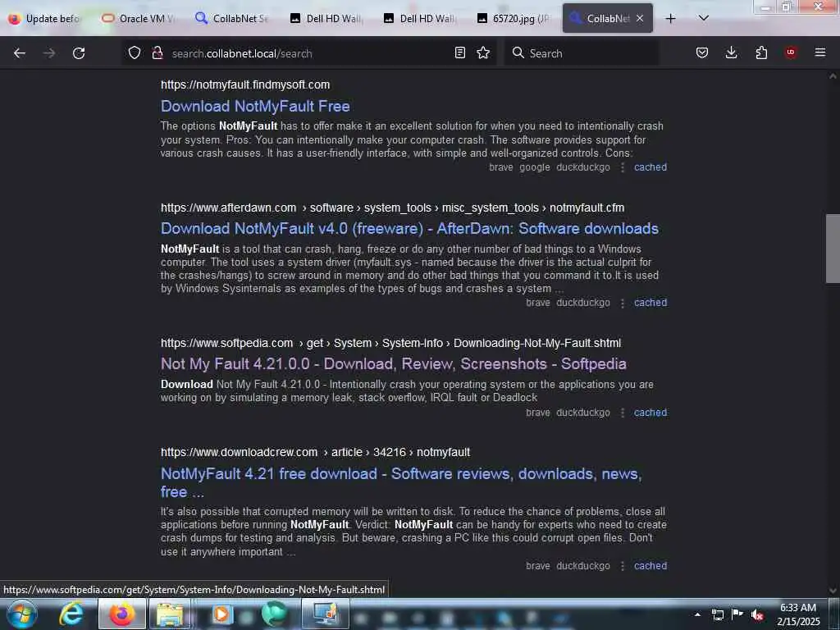Click the https://www.softpedia.com URL text
Image resolution: width=840 pixels, height=630 pixels.
[x=226, y=343]
